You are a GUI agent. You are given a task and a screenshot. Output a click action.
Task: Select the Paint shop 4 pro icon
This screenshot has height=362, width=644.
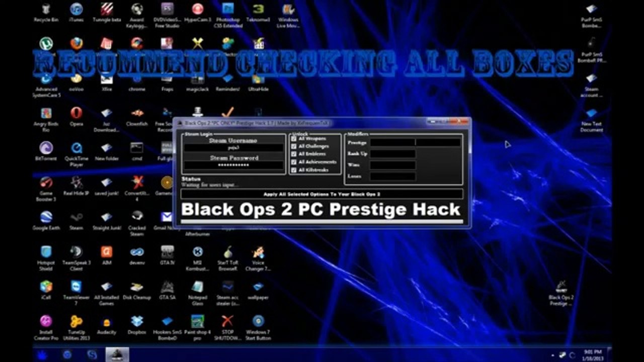click(x=198, y=327)
